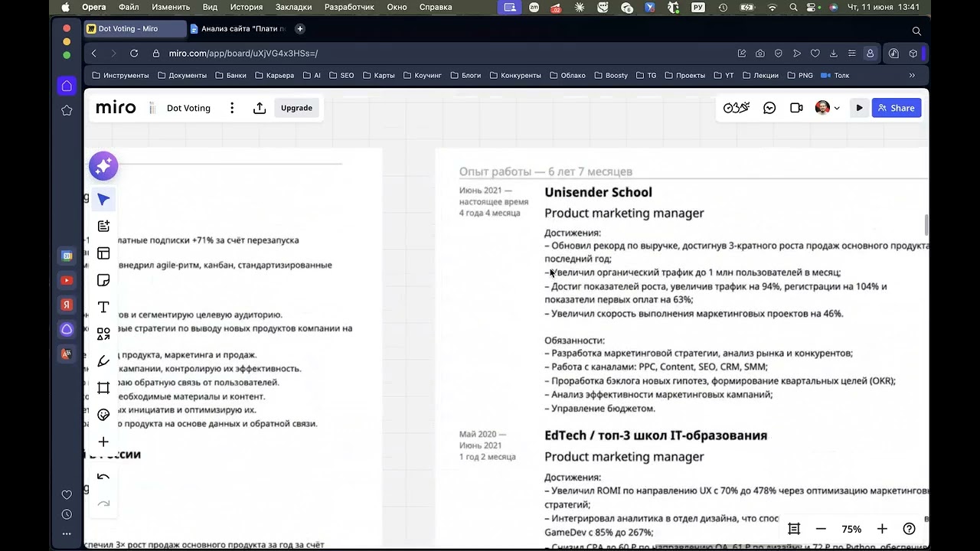This screenshot has width=980, height=551.
Task: Take a page snapshot with camera icon
Action: [x=759, y=54]
